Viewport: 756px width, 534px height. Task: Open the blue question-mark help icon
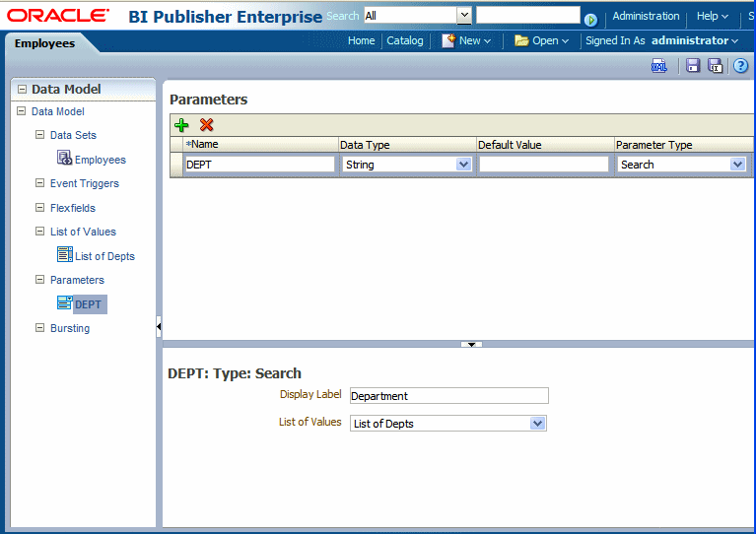click(740, 66)
